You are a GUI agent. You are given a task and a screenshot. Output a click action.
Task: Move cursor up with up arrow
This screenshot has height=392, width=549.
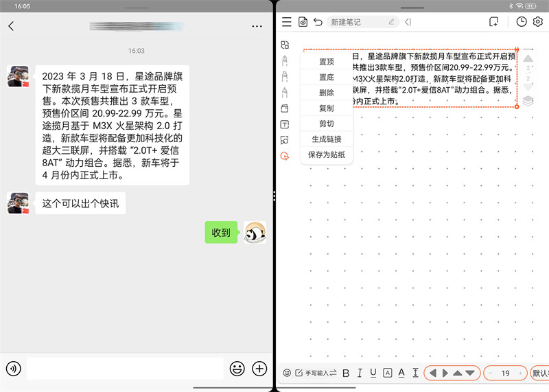coord(457,373)
